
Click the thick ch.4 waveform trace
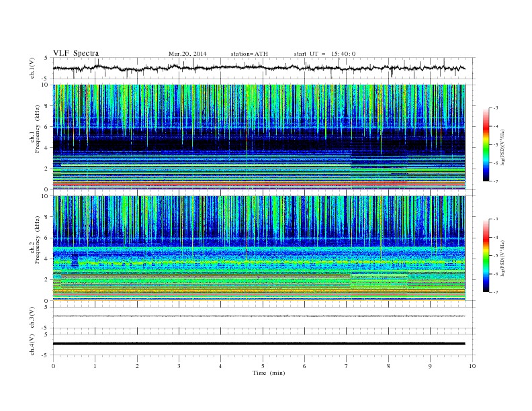pos(259,344)
